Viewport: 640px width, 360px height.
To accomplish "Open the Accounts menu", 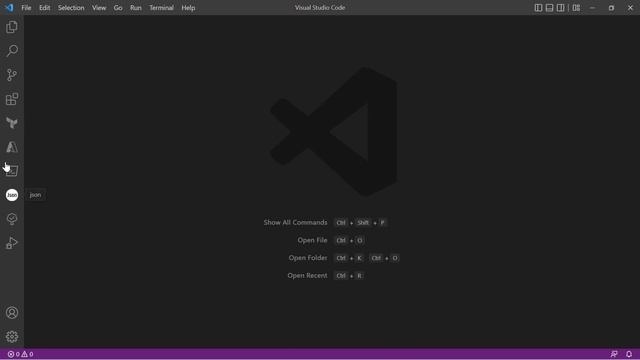I will coord(12,313).
